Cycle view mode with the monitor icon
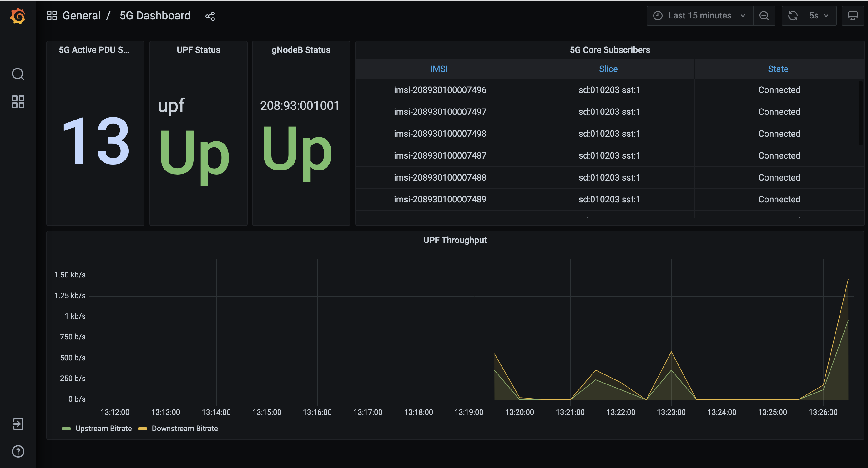Viewport: 868px width, 468px height. coord(852,16)
